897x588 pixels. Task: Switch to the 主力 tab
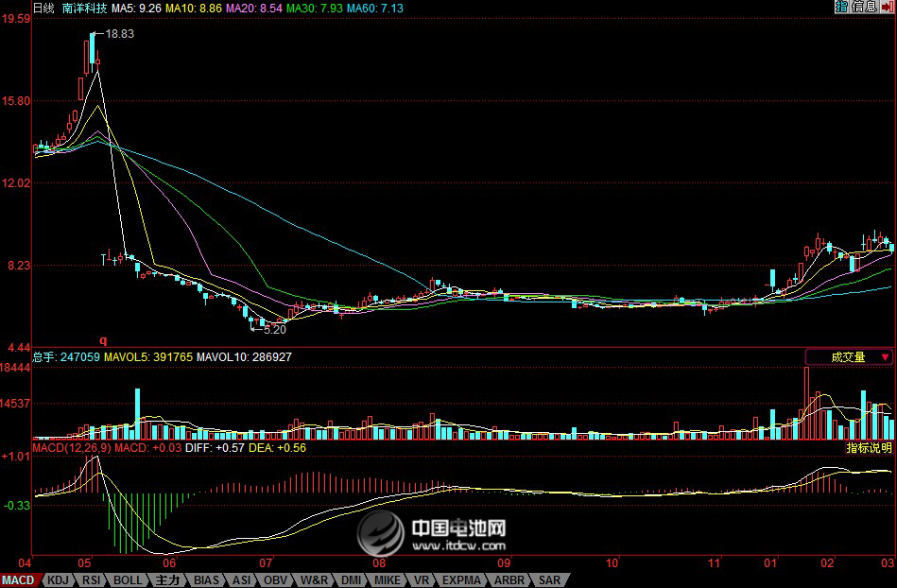click(168, 579)
